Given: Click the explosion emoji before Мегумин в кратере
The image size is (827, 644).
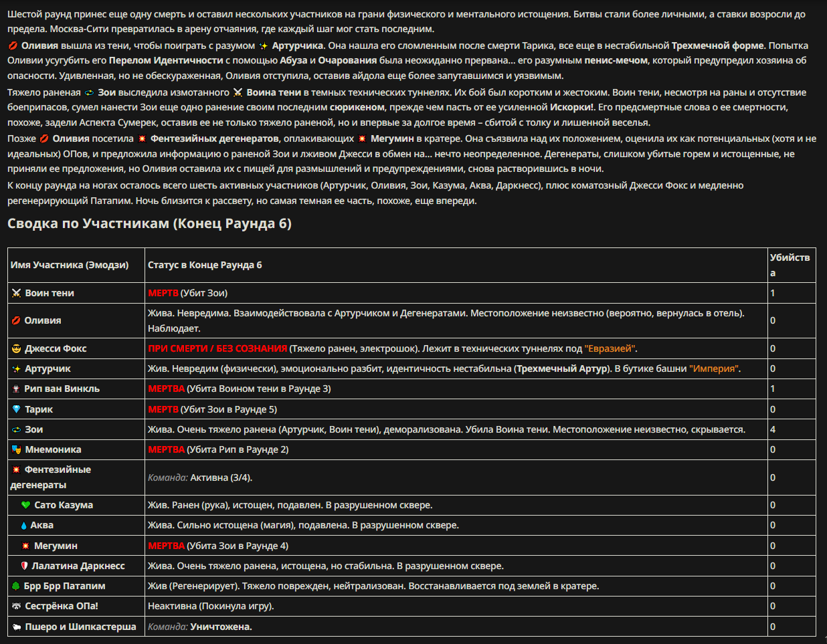Looking at the screenshot, I should [x=362, y=138].
